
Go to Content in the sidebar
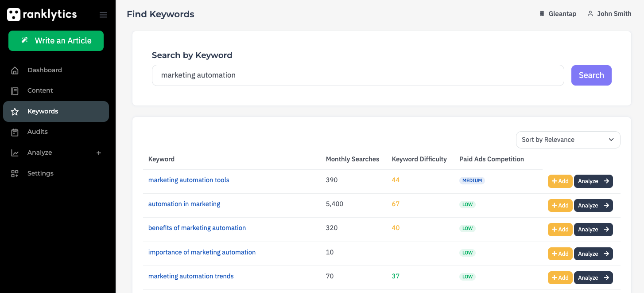tap(40, 90)
